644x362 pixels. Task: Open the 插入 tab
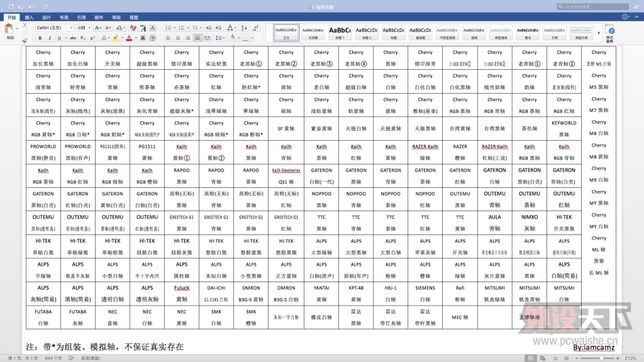pyautogui.click(x=29, y=17)
